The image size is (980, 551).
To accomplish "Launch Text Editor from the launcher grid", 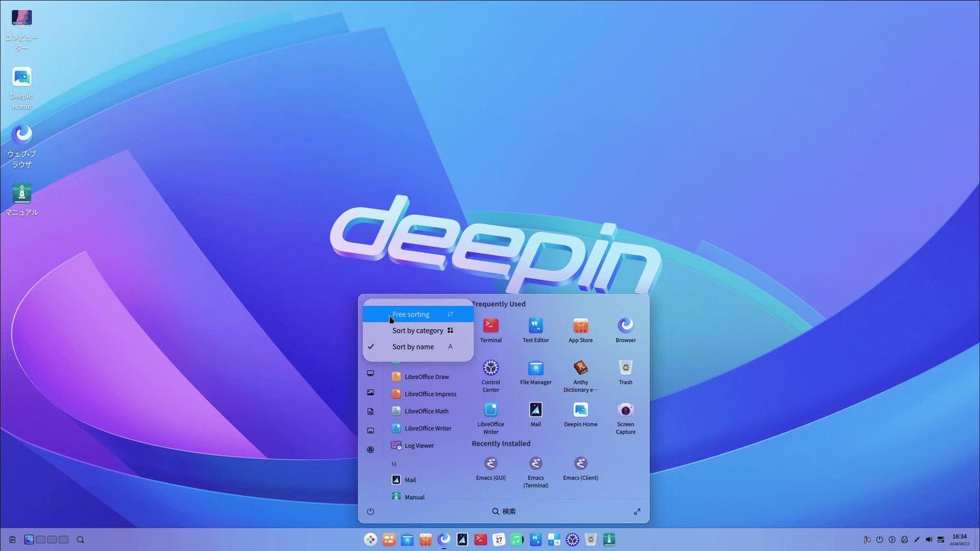I will (x=536, y=330).
